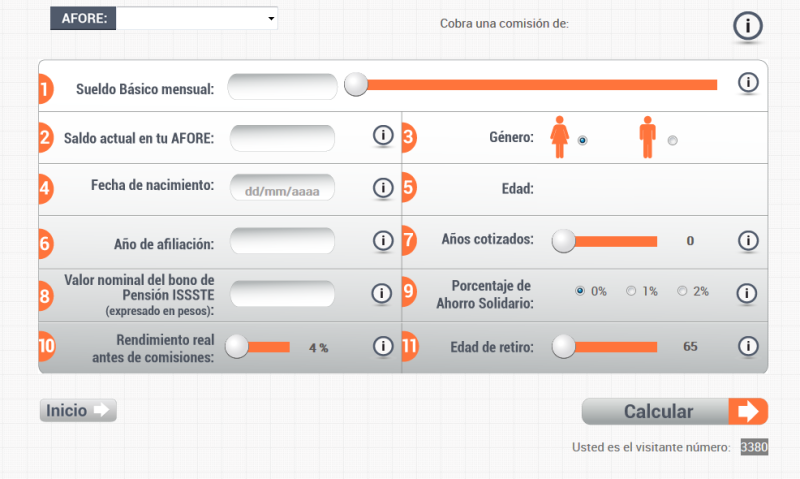This screenshot has width=800, height=479.
Task: Click info icon next to Fecha de nacimiento
Action: (383, 188)
